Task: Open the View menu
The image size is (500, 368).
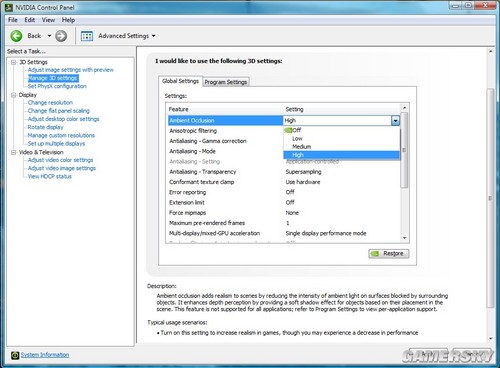Action: [x=48, y=20]
